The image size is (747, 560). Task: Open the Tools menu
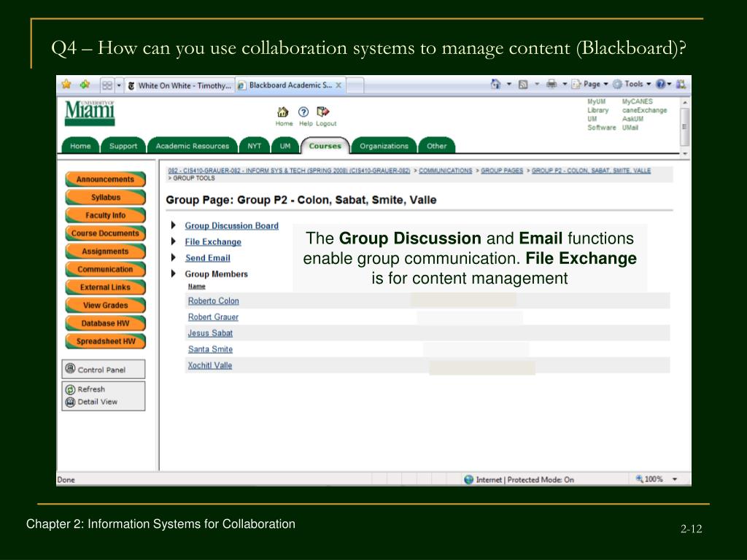632,85
